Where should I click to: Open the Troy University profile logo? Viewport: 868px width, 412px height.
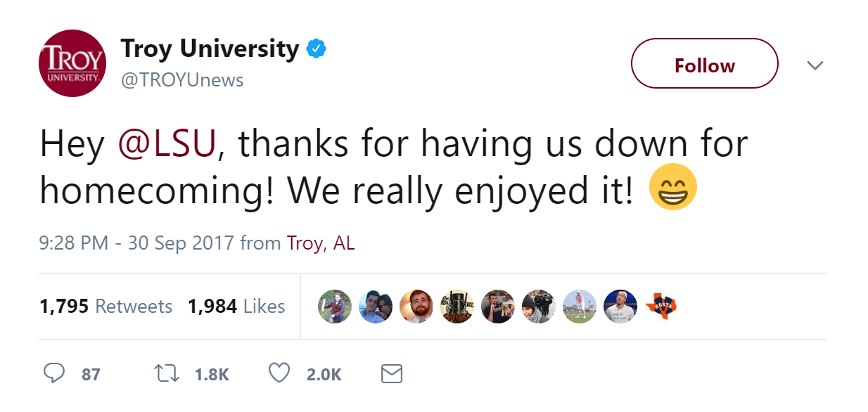pos(72,63)
